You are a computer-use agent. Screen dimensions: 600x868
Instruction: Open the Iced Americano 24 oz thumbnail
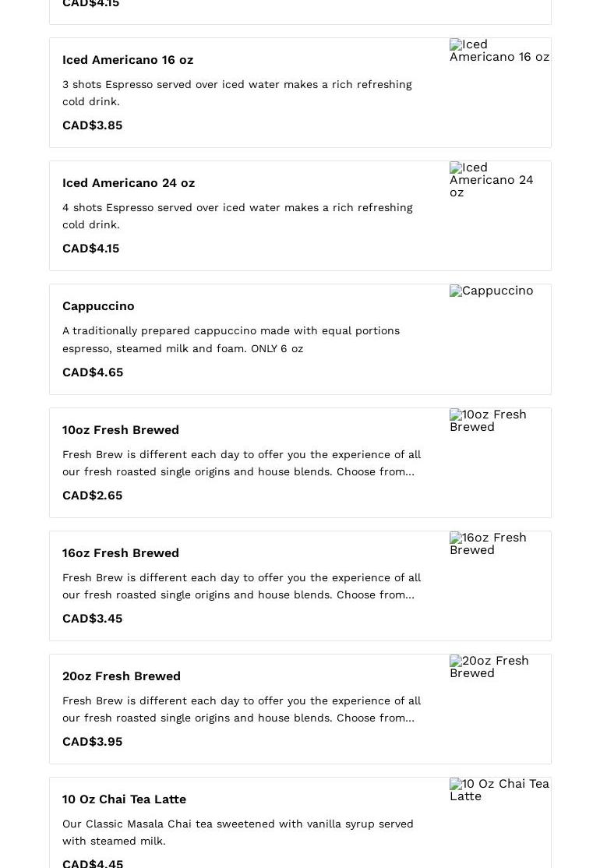492,180
